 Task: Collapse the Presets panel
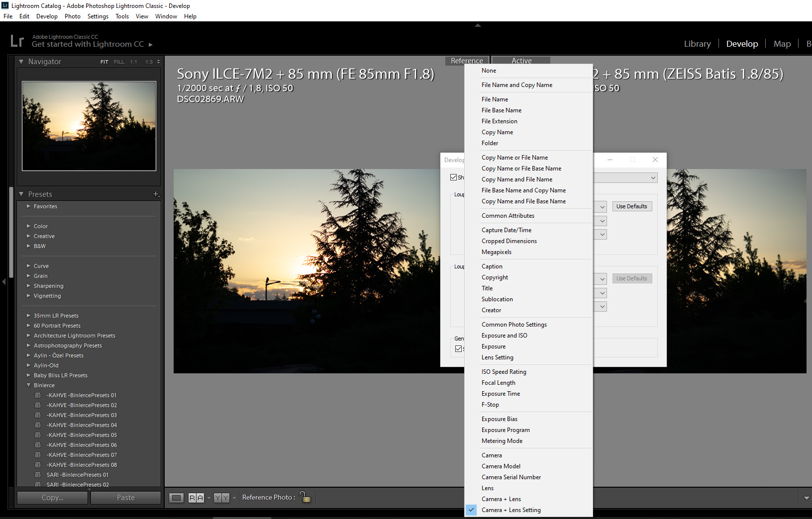pyautogui.click(x=21, y=194)
